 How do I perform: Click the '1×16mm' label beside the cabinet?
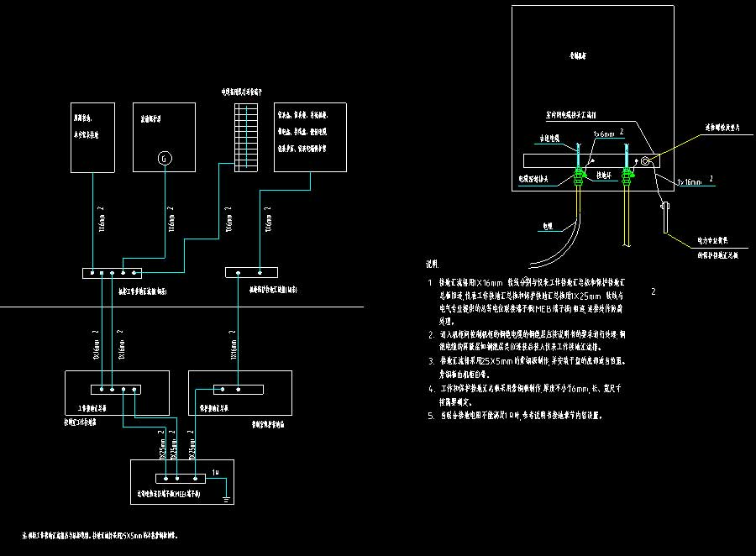[x=695, y=181]
